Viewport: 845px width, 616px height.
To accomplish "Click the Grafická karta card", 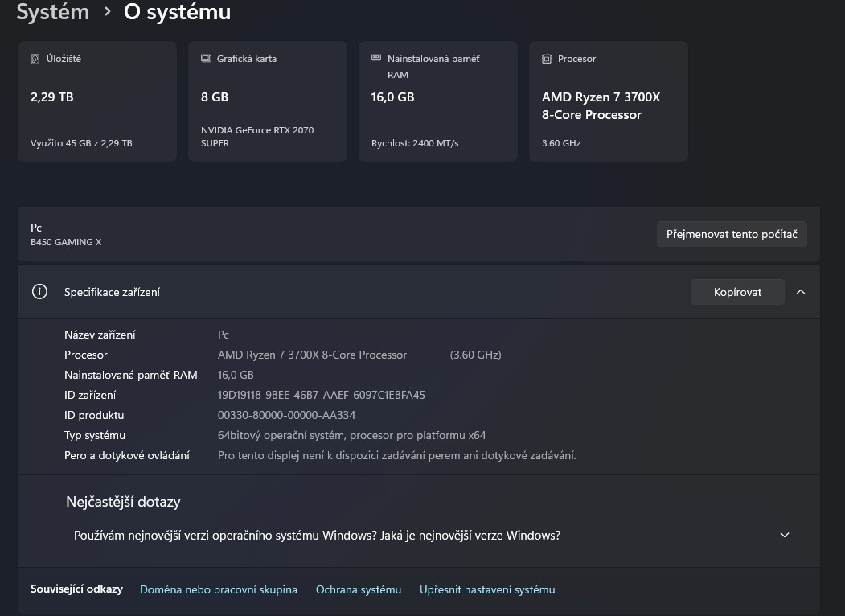I will tap(267, 101).
